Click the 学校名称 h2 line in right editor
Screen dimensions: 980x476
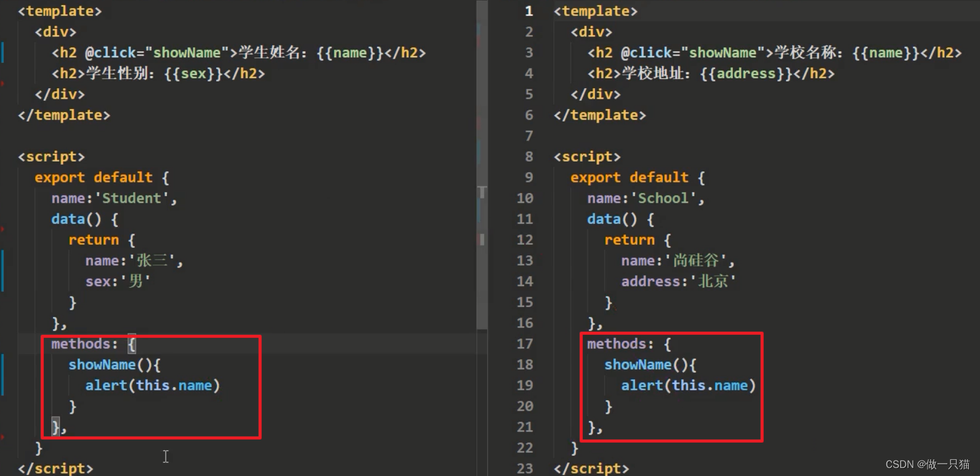(774, 53)
